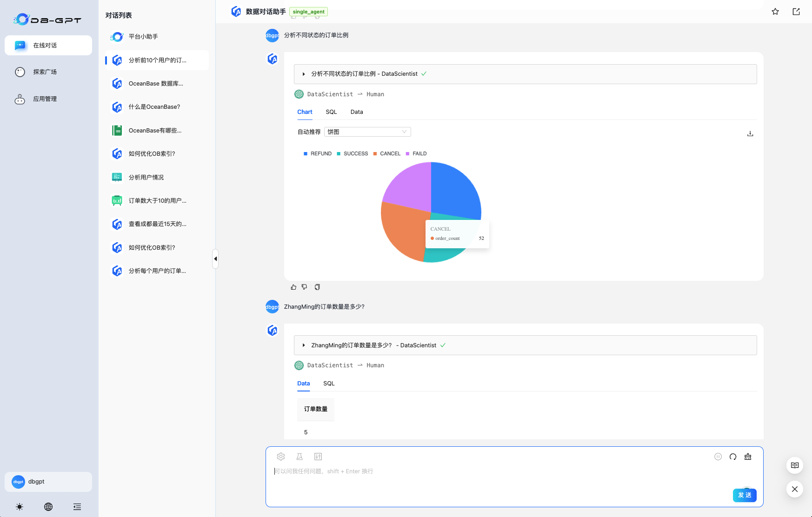812x517 pixels.
Task: Open 如何优化OB索引? conversation above 分析用户情况
Action: point(157,154)
